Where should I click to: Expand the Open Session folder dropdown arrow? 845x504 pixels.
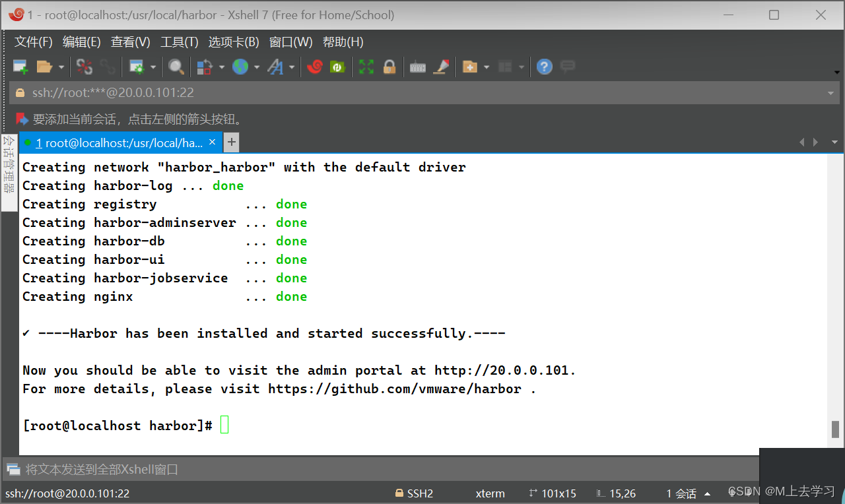[61, 67]
